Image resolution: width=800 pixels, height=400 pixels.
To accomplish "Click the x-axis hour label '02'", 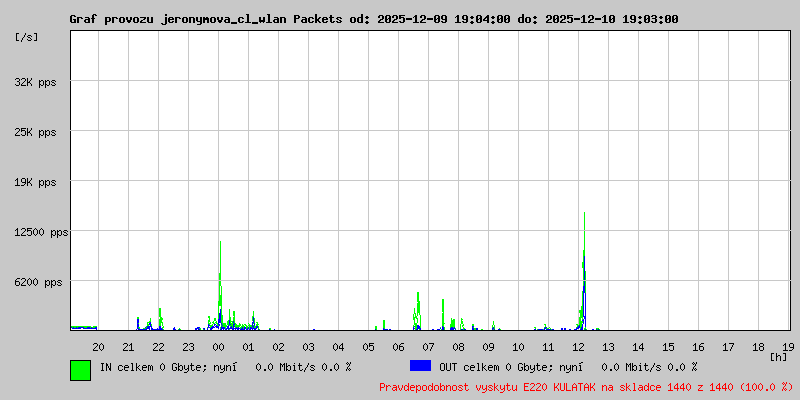I will 279,347.
